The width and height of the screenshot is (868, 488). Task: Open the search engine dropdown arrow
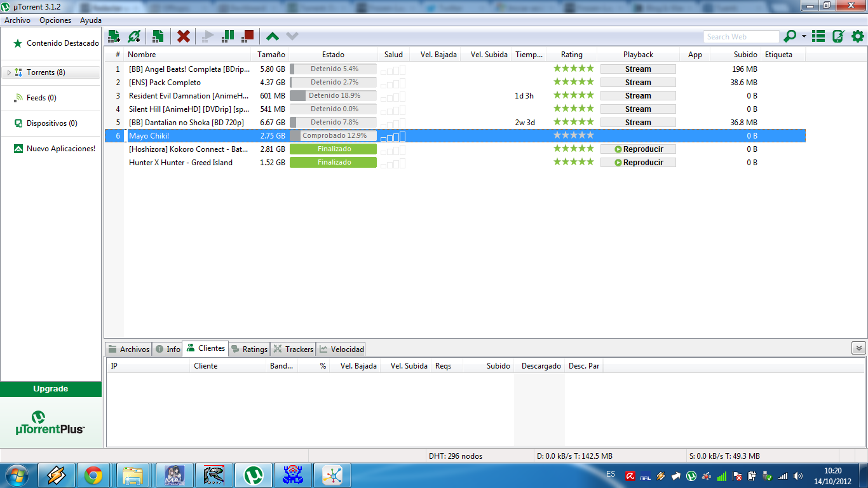pyautogui.click(x=804, y=36)
